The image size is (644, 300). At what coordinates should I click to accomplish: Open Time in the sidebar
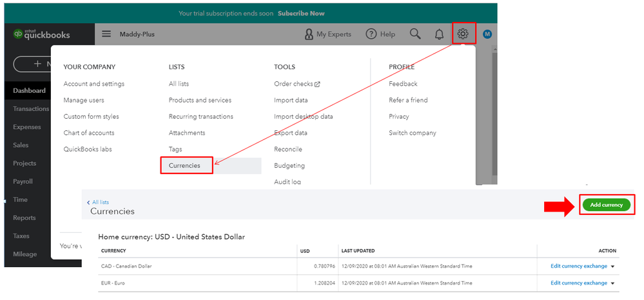coord(20,200)
